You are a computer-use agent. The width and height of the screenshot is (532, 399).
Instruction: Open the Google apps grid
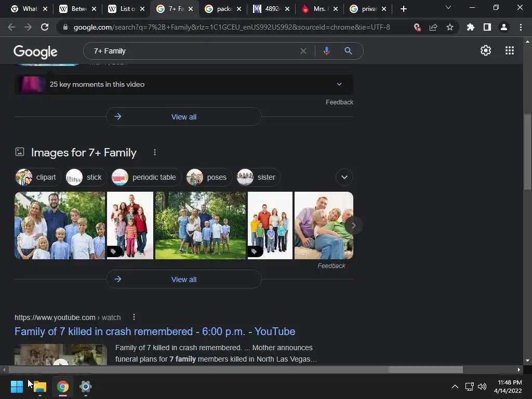click(509, 50)
